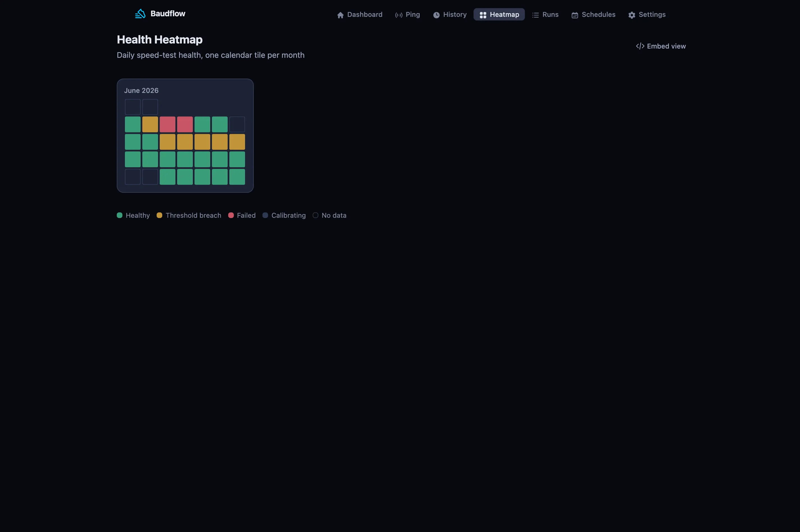The height and width of the screenshot is (532, 800).
Task: Click the No data legend label
Action: [334, 215]
